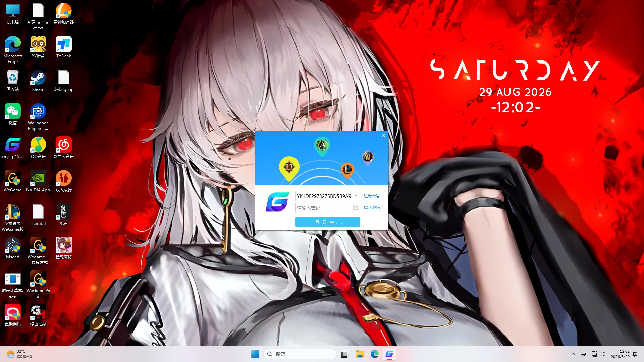Expand the account name dropdown arrow
This screenshot has height=362, width=644.
356,196
